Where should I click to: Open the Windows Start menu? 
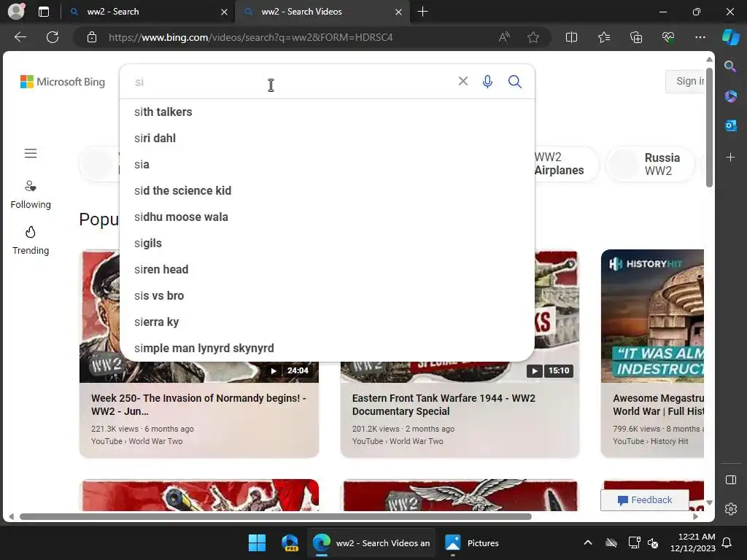[x=258, y=542]
